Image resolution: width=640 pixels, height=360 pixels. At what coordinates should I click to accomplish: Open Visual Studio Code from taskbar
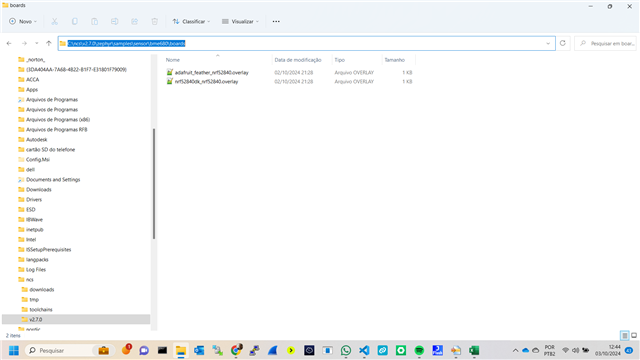364,350
